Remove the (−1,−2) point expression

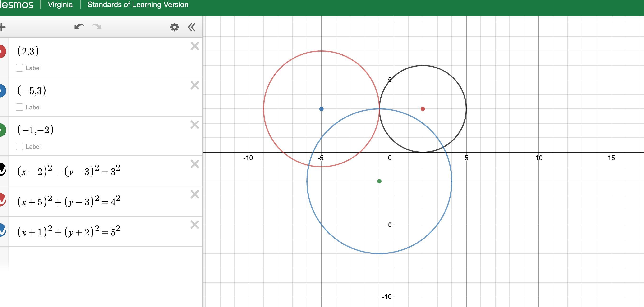194,125
